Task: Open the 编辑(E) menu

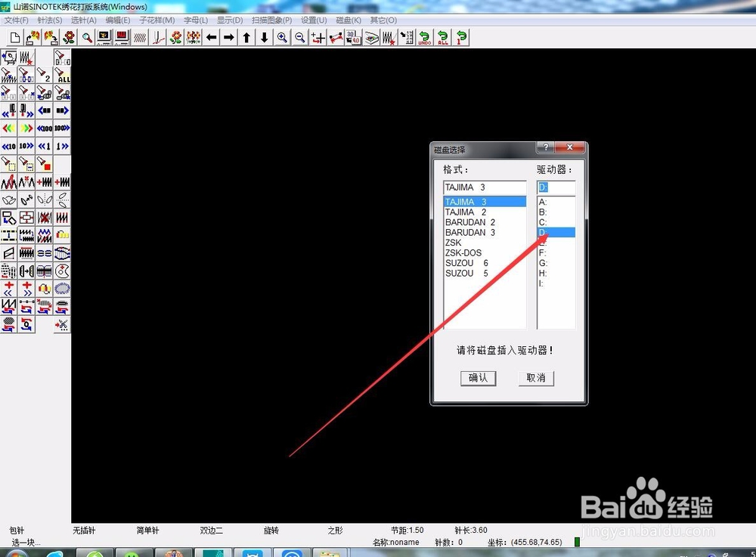Action: (x=118, y=20)
